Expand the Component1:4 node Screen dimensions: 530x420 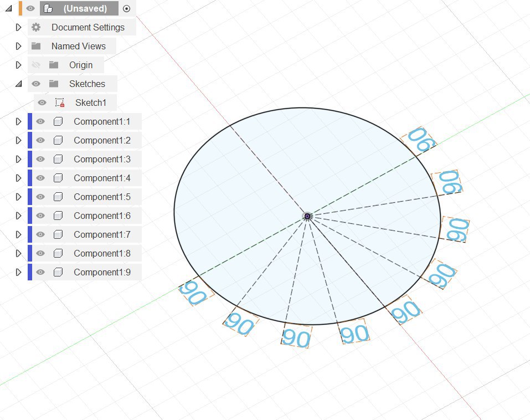tap(19, 178)
